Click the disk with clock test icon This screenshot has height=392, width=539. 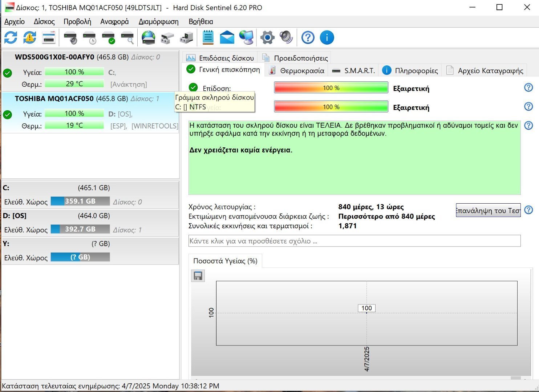[89, 37]
